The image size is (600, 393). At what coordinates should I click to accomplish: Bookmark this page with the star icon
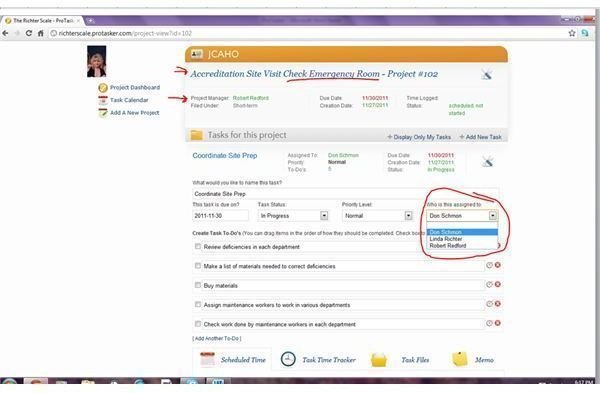(x=572, y=33)
